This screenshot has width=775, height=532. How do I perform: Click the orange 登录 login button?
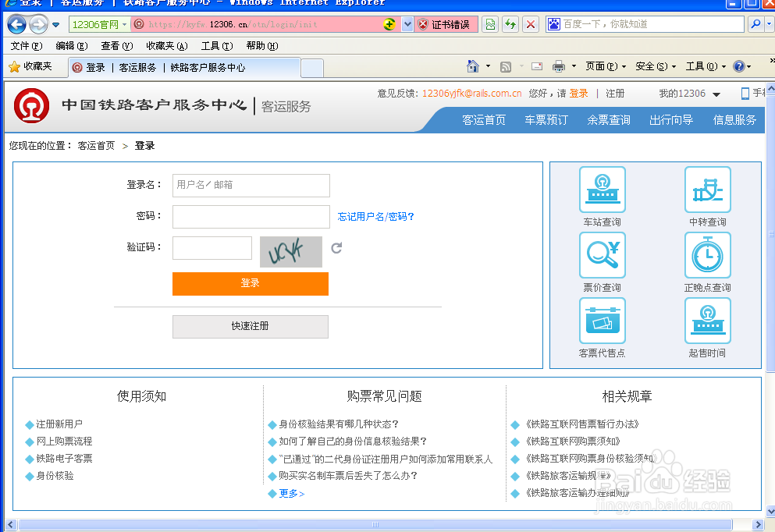click(x=250, y=283)
